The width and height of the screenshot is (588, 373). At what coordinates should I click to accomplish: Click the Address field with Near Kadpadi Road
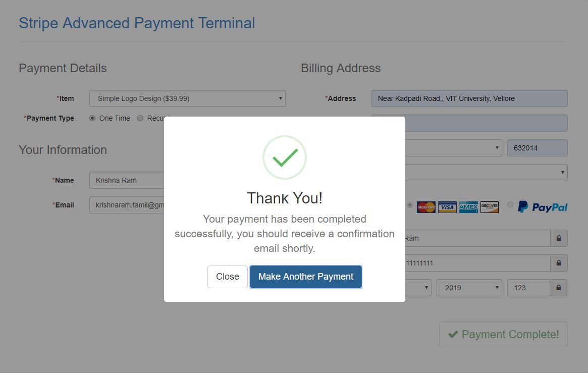point(469,98)
